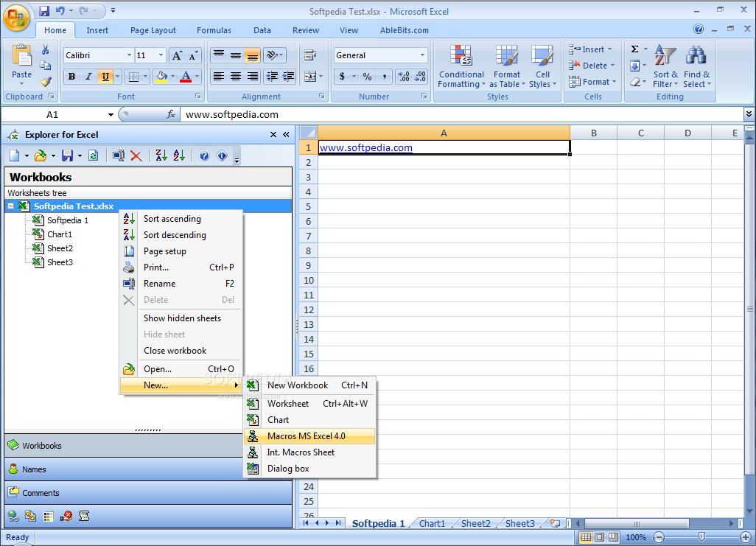Select Sort ascending in context menu
Viewport: 756px width, 546px height.
coord(181,219)
